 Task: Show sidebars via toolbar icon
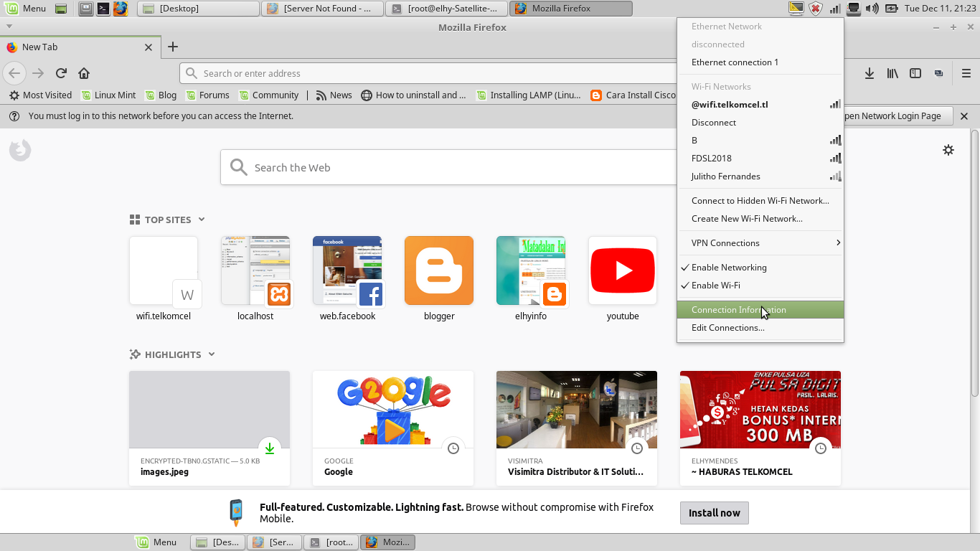(915, 73)
